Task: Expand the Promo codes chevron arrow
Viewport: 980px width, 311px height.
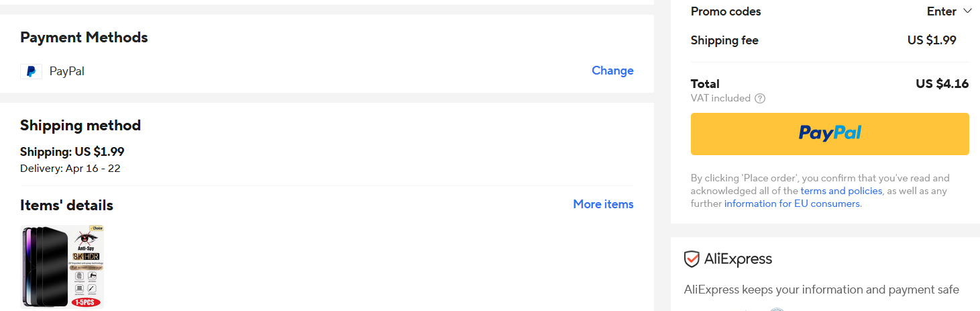Action: click(x=967, y=11)
